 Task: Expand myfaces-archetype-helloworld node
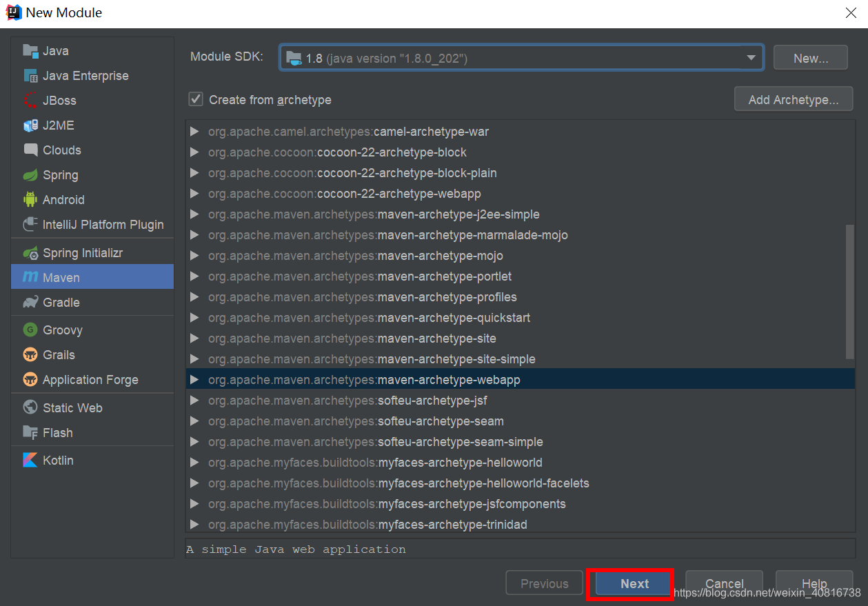(194, 463)
